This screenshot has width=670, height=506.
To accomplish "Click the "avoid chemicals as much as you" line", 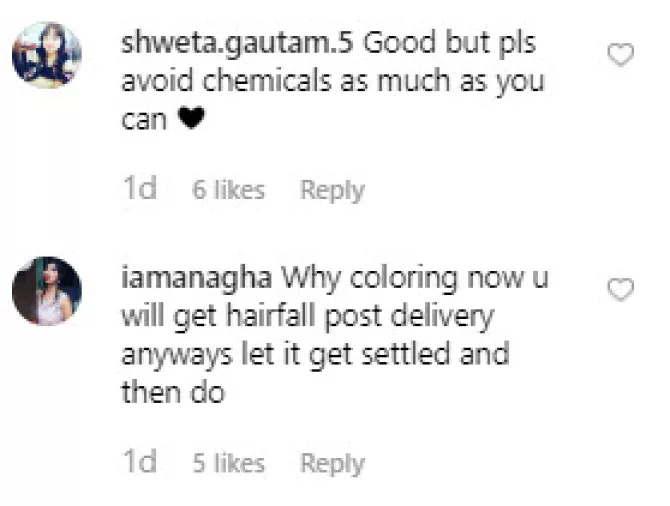I will pos(333,82).
